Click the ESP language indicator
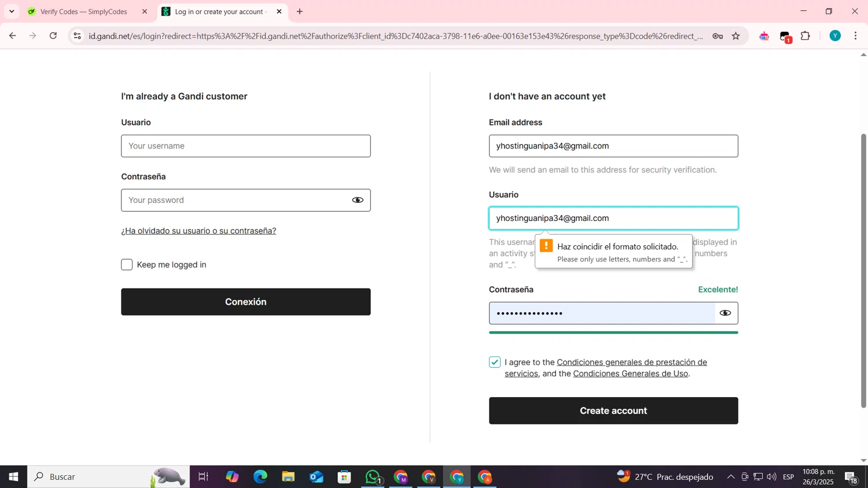 [789, 477]
